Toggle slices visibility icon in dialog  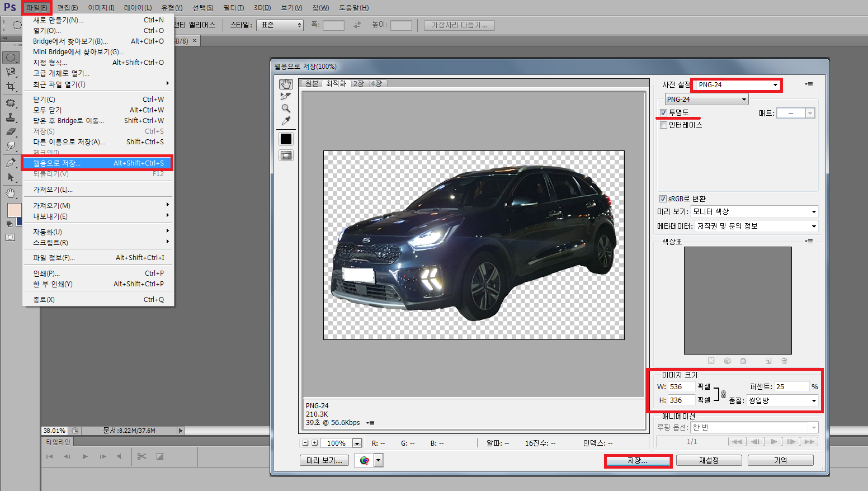point(286,155)
